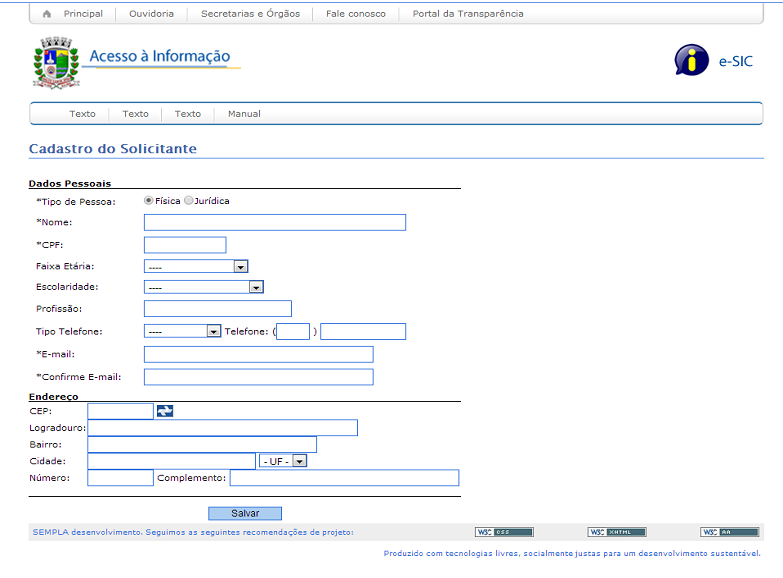The height and width of the screenshot is (578, 783).
Task: Open the W3C AA accessibility badge
Action: tap(729, 532)
